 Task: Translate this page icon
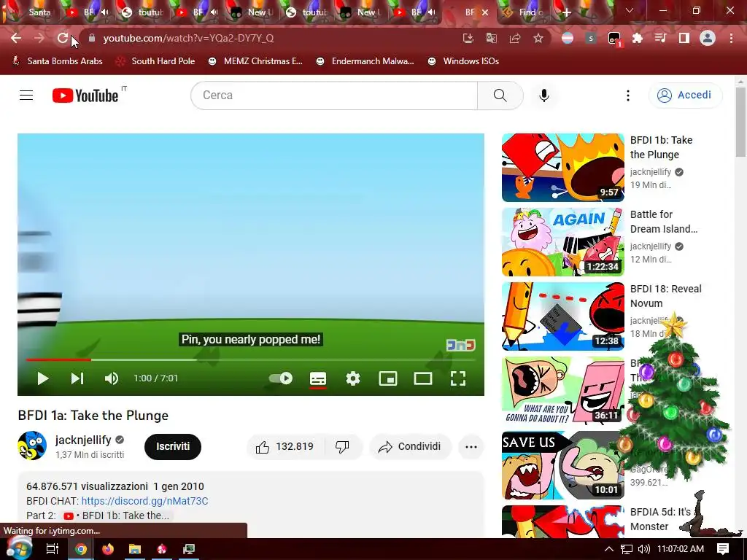tap(491, 38)
